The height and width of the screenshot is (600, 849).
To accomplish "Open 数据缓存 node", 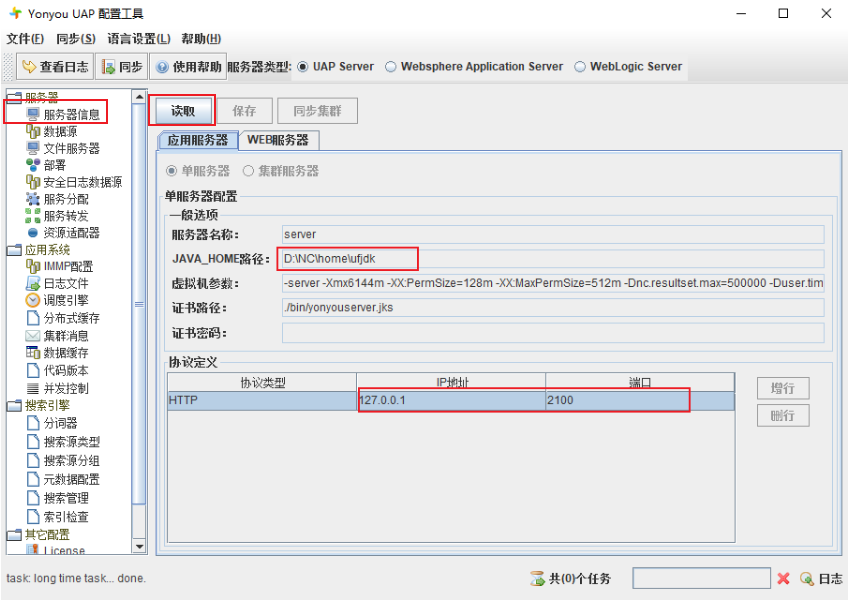I will coord(57,353).
